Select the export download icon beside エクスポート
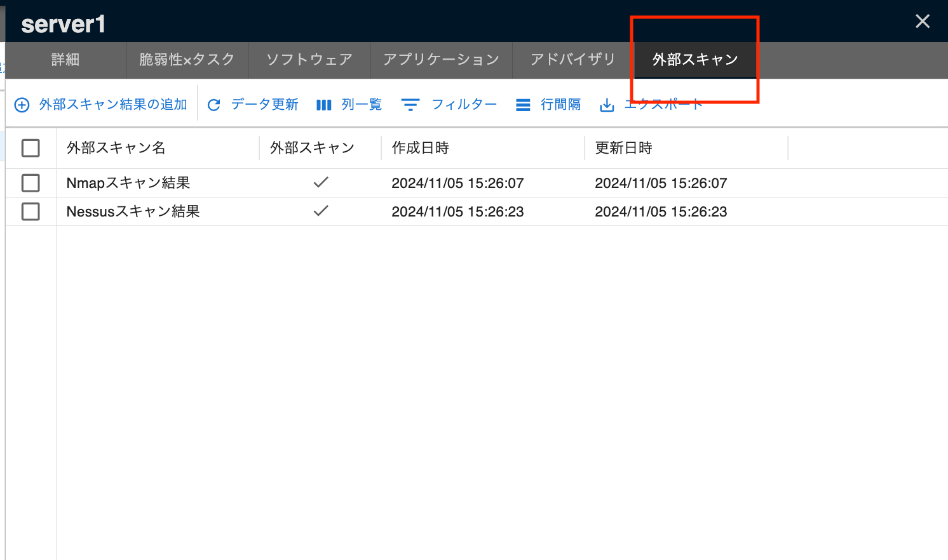This screenshot has width=948, height=560. point(607,104)
